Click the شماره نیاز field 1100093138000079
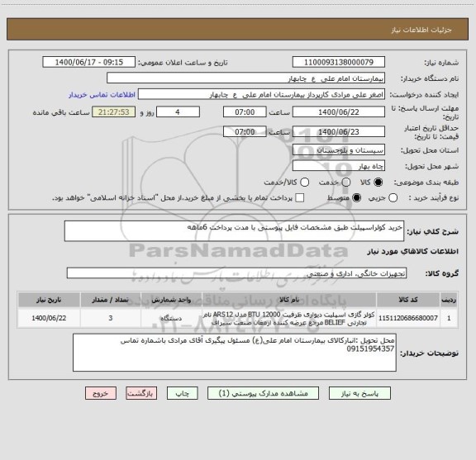Image resolution: width=476 pixels, height=460 pixels. (x=339, y=62)
